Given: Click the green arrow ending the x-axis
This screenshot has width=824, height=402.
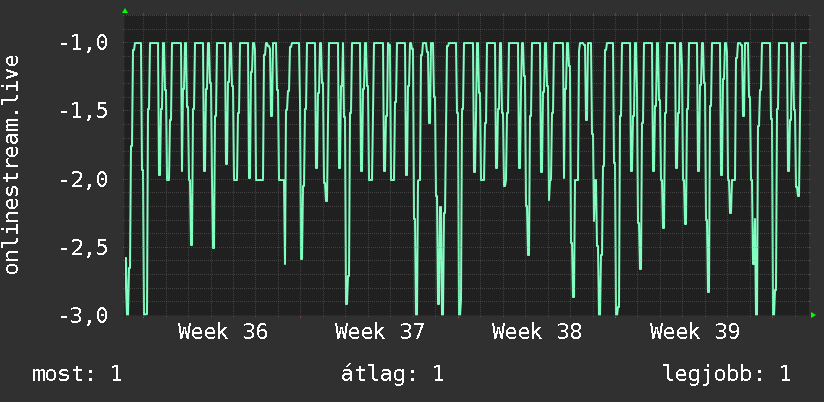Looking at the screenshot, I should 813,315.
